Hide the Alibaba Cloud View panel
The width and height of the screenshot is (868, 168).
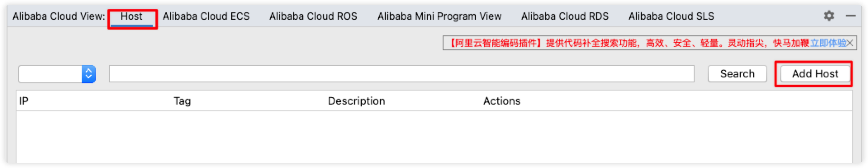pos(850,16)
